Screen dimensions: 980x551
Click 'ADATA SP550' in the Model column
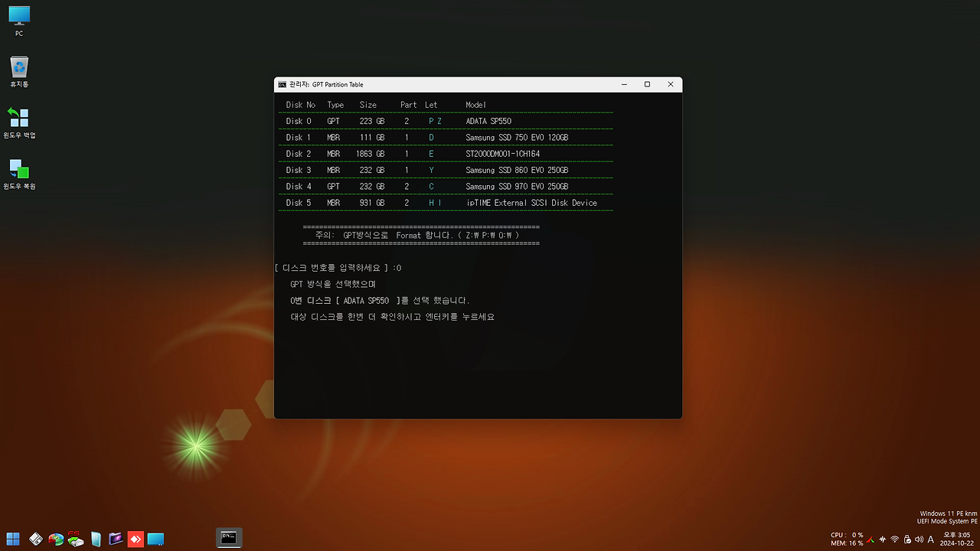point(488,121)
